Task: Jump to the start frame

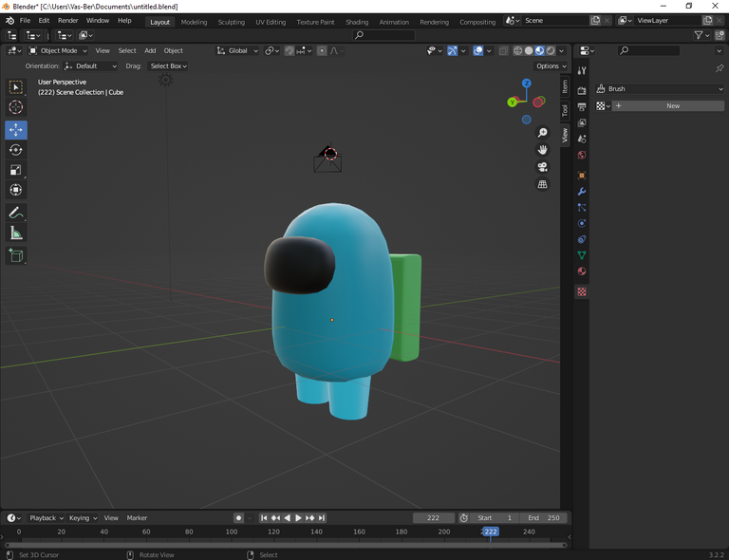Action: (264, 517)
